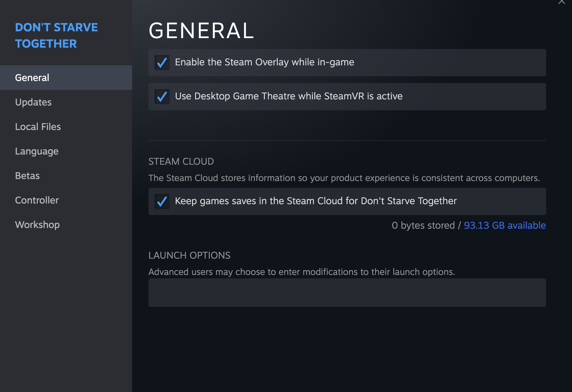Click the LAUNCH OPTIONS section heading
Image resolution: width=572 pixels, height=392 pixels.
189,255
